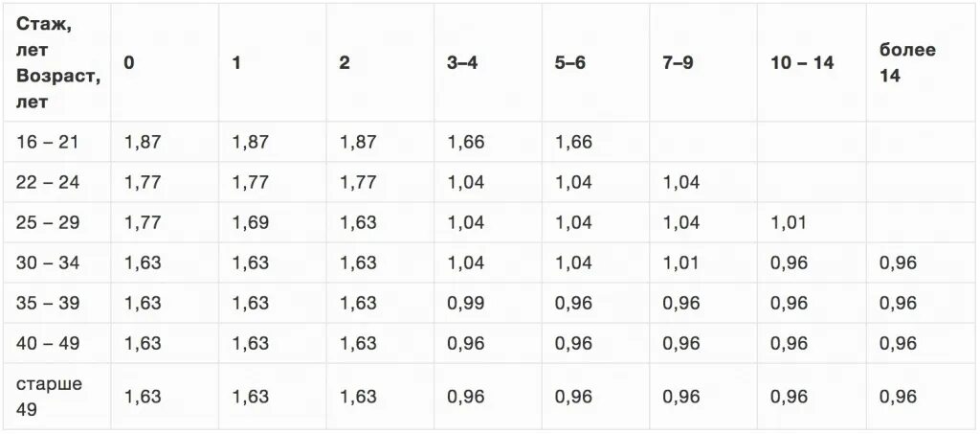Screen dimensions: 980x434
Task: Click 1,01 in the 30 – 34 row
Action: 681,263
